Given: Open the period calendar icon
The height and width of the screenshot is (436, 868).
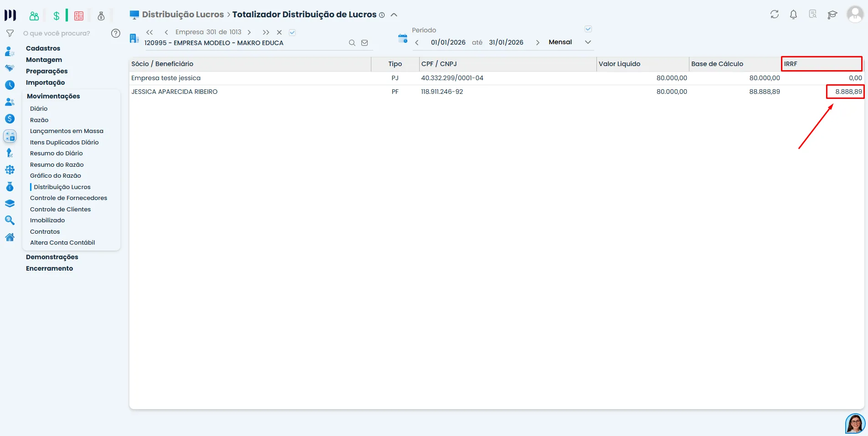Looking at the screenshot, I should tap(403, 38).
